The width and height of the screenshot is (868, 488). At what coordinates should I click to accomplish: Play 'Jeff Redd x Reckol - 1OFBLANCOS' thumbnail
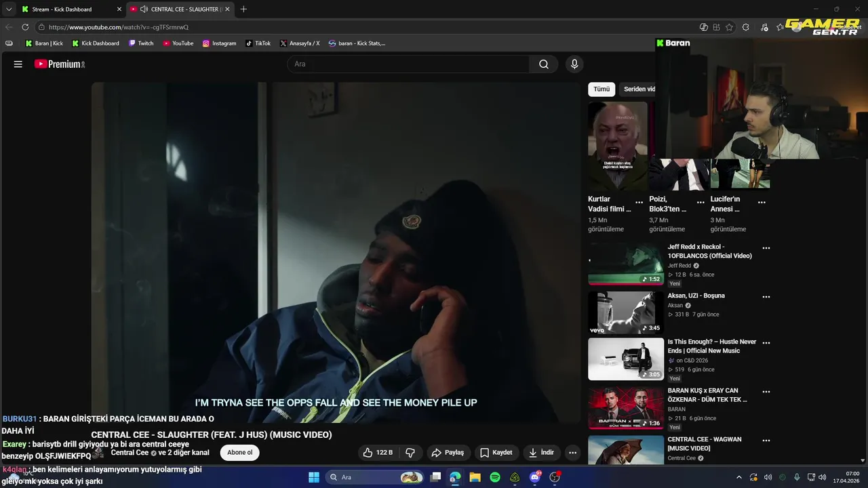click(626, 264)
